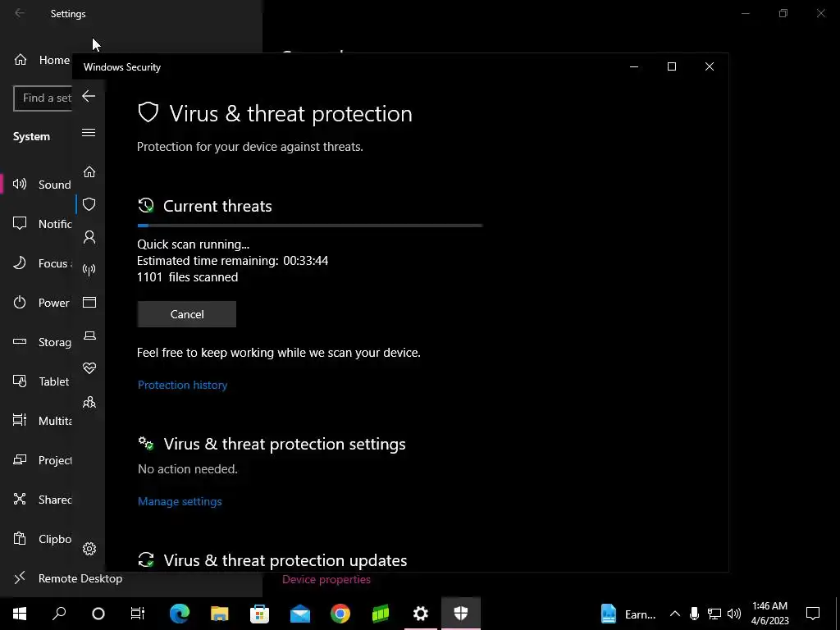Minimize the Windows Security window
The image size is (840, 630).
pyautogui.click(x=634, y=66)
